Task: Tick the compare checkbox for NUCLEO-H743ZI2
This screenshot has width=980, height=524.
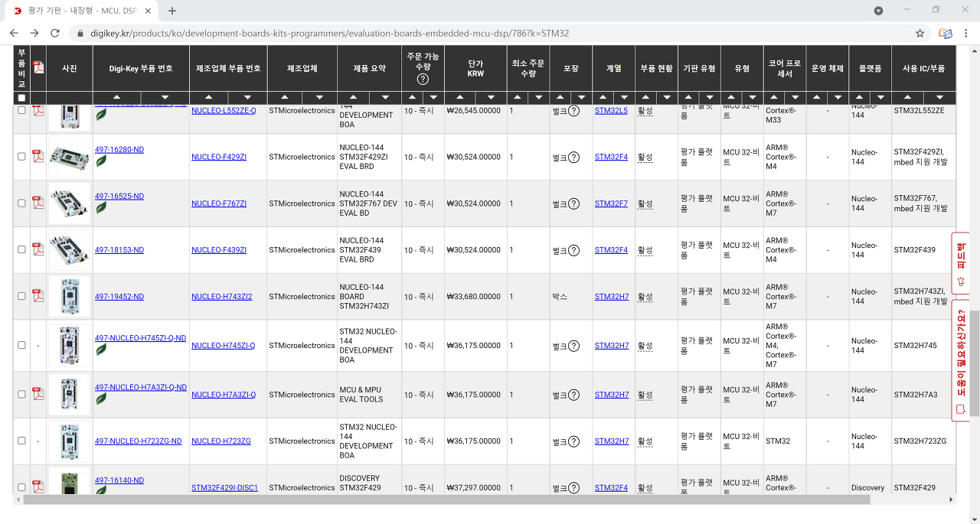Action: (x=21, y=296)
